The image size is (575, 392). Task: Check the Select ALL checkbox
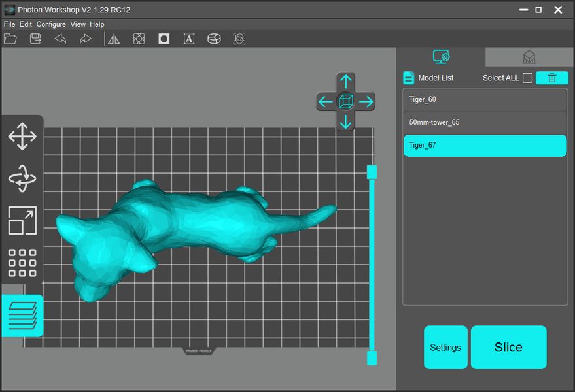pos(527,78)
